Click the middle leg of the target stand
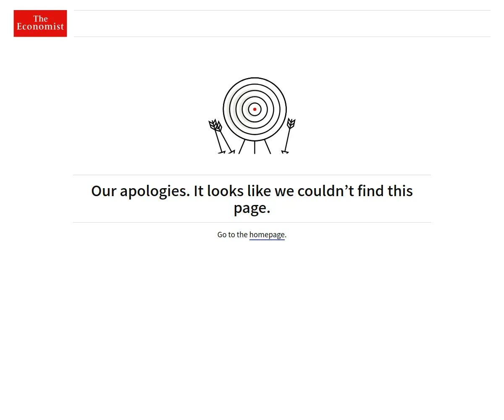The height and width of the screenshot is (420, 504). coord(255,147)
